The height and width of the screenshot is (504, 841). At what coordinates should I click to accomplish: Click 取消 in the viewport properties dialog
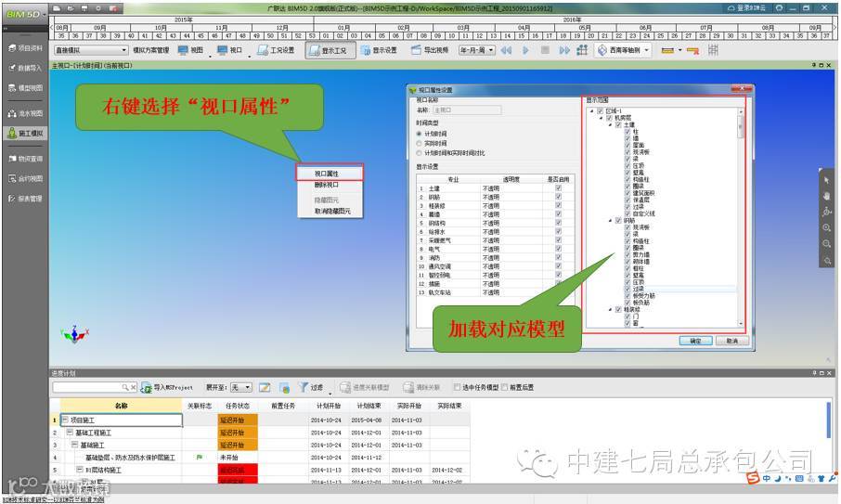[732, 341]
